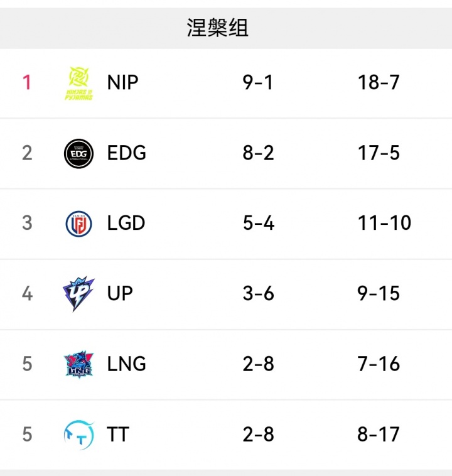
Task: Tap the TT team name
Action: (x=118, y=434)
